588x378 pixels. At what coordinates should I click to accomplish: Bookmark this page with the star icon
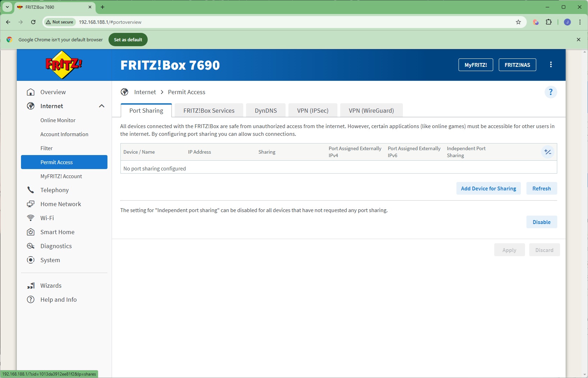(518, 22)
